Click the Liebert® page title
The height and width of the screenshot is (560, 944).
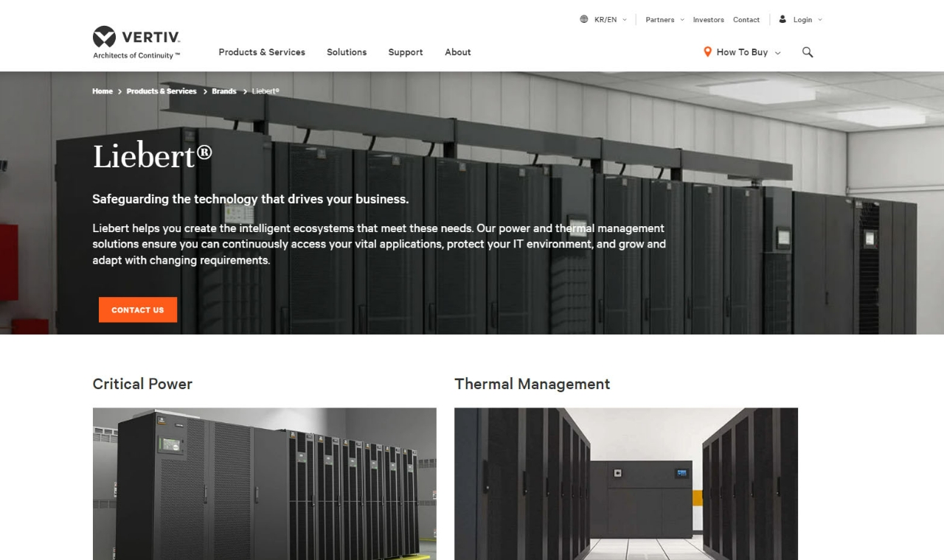[153, 156]
